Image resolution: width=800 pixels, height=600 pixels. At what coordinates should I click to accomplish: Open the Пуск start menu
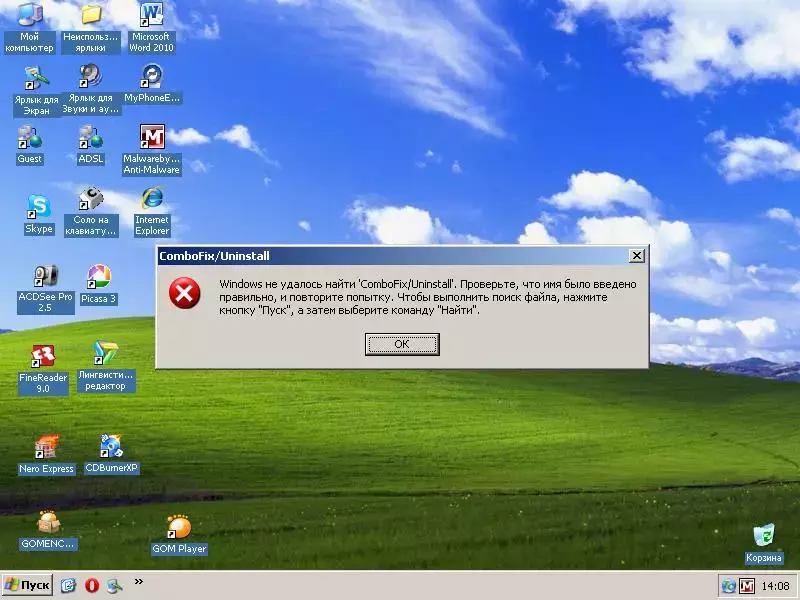(27, 585)
